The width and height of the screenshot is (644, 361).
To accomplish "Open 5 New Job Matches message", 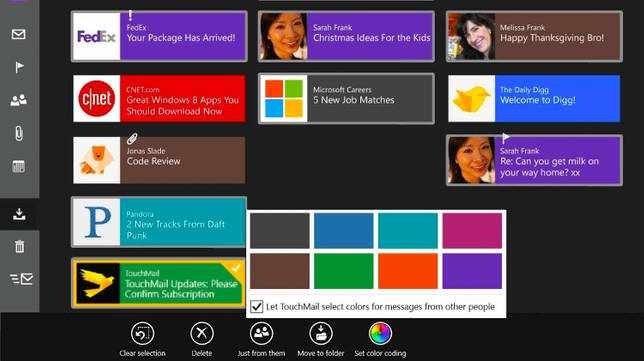I will click(346, 99).
